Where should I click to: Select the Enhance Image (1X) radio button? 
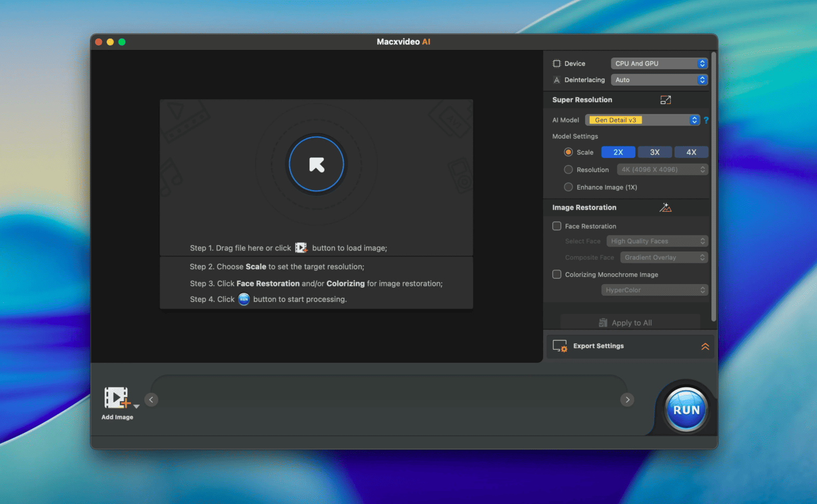coord(568,187)
